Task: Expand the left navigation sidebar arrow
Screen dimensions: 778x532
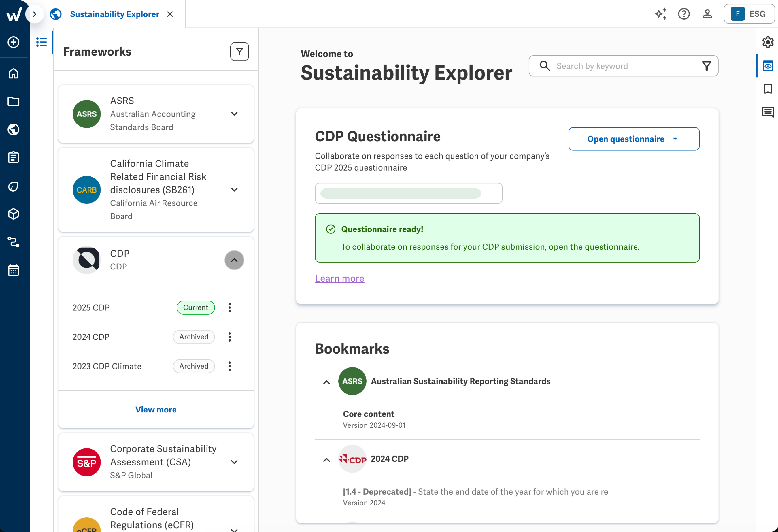Action: click(35, 14)
